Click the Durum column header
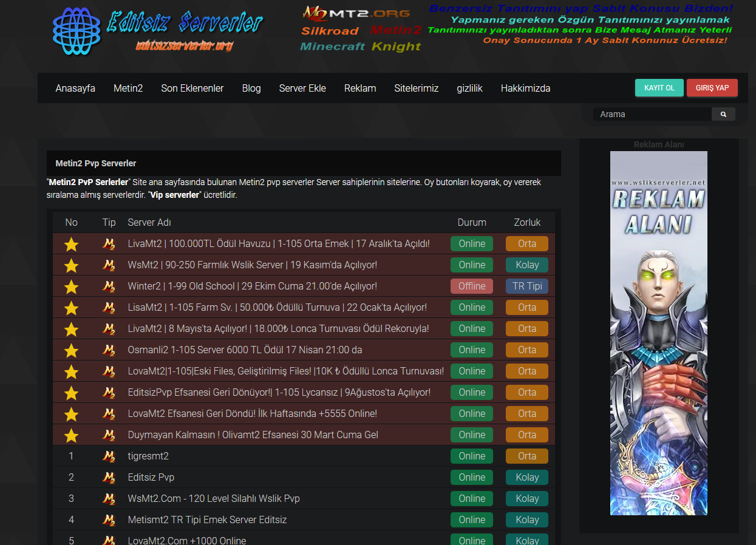This screenshot has height=545, width=756. 472,223
